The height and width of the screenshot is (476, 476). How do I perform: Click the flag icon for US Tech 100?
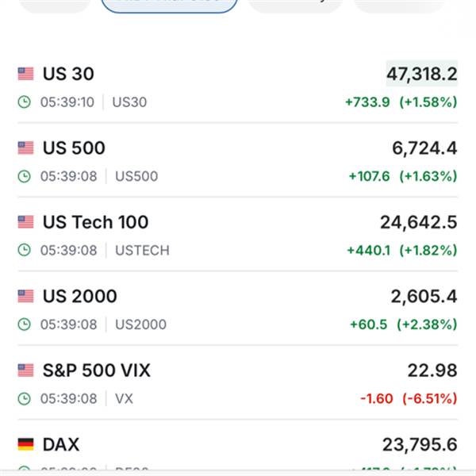[x=25, y=222]
